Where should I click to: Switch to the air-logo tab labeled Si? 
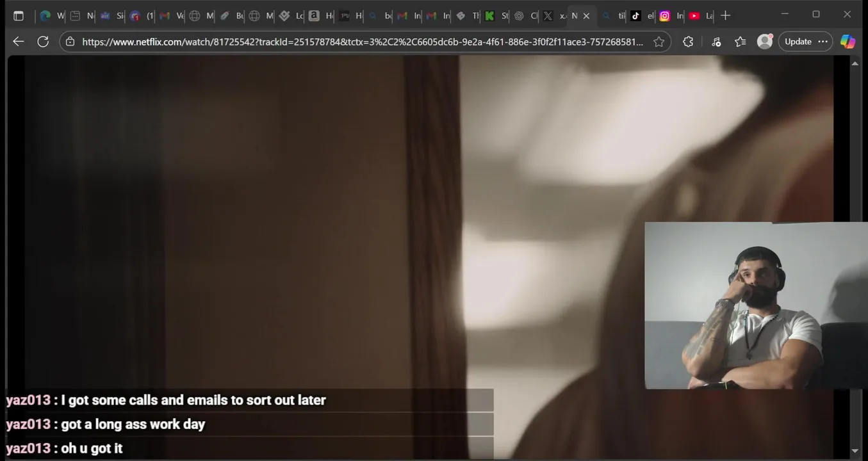pyautogui.click(x=111, y=16)
